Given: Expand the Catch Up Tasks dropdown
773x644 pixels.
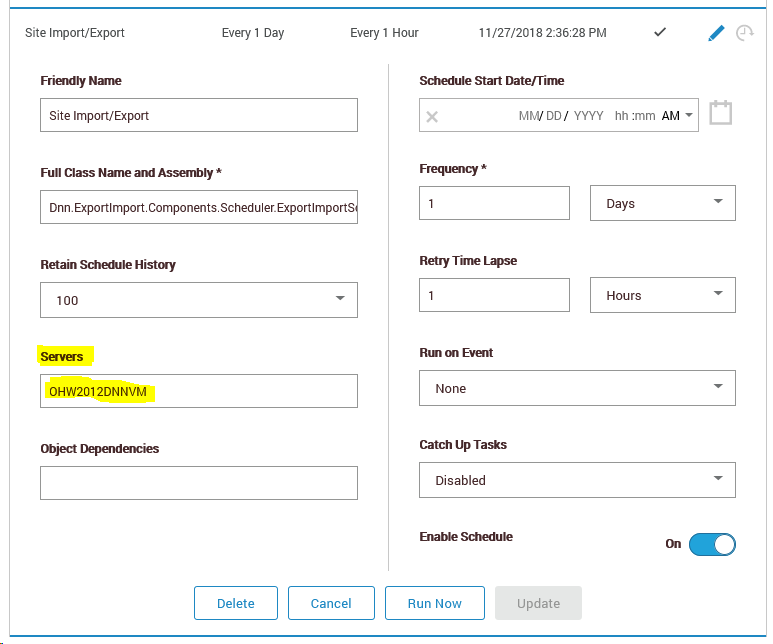Looking at the screenshot, I should point(577,480).
